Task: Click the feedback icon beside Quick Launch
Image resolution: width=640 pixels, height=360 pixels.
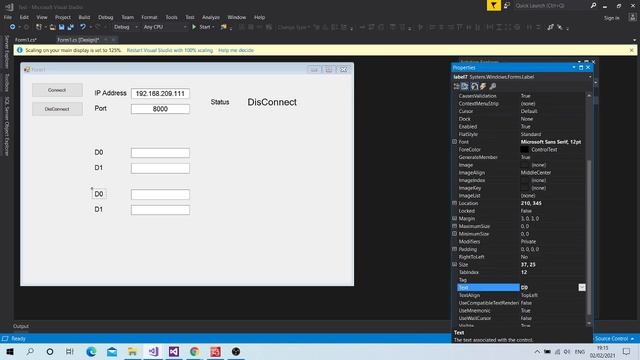Action: [507, 5]
